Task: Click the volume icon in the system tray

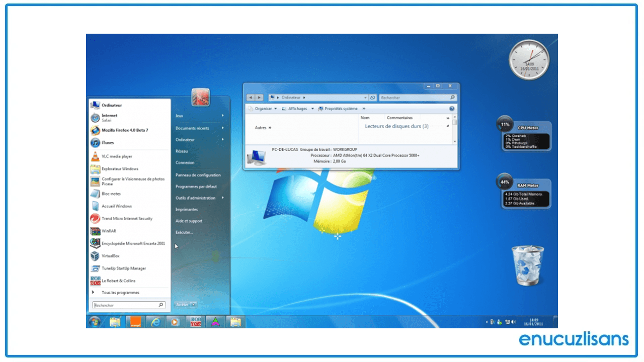Action: (514, 322)
